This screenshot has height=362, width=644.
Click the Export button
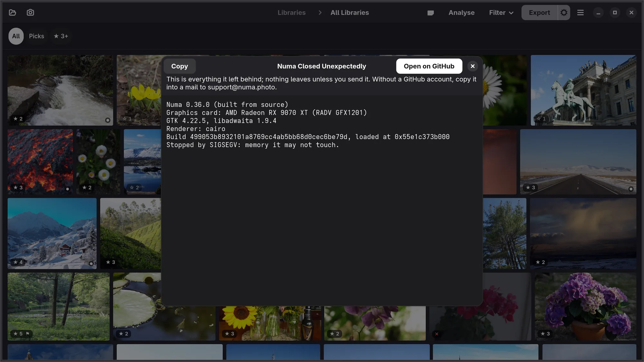[539, 13]
